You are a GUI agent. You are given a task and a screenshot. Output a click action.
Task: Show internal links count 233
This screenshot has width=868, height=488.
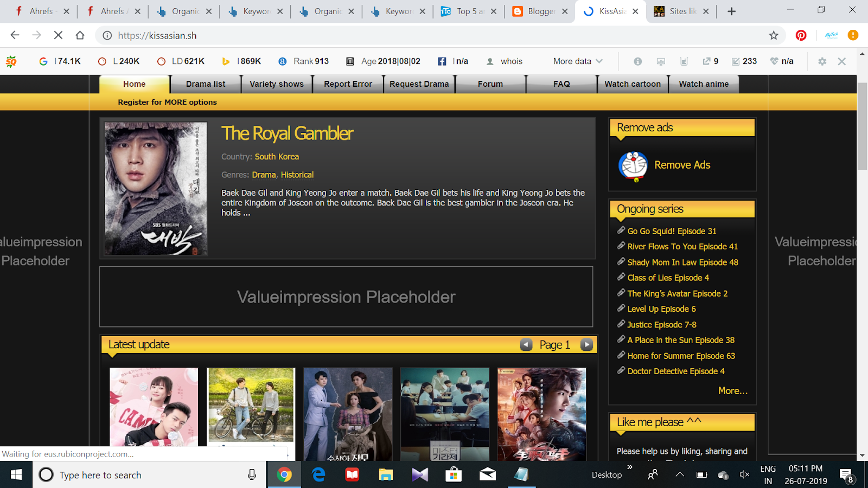744,61
